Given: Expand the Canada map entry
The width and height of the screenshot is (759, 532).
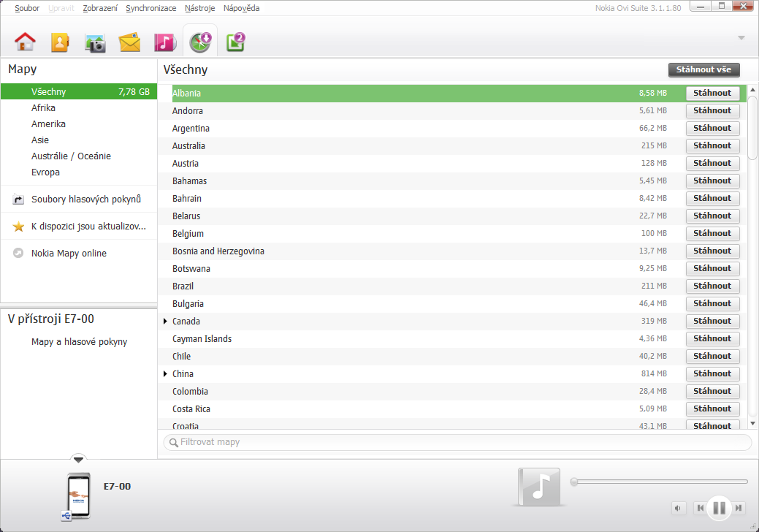Looking at the screenshot, I should point(165,322).
